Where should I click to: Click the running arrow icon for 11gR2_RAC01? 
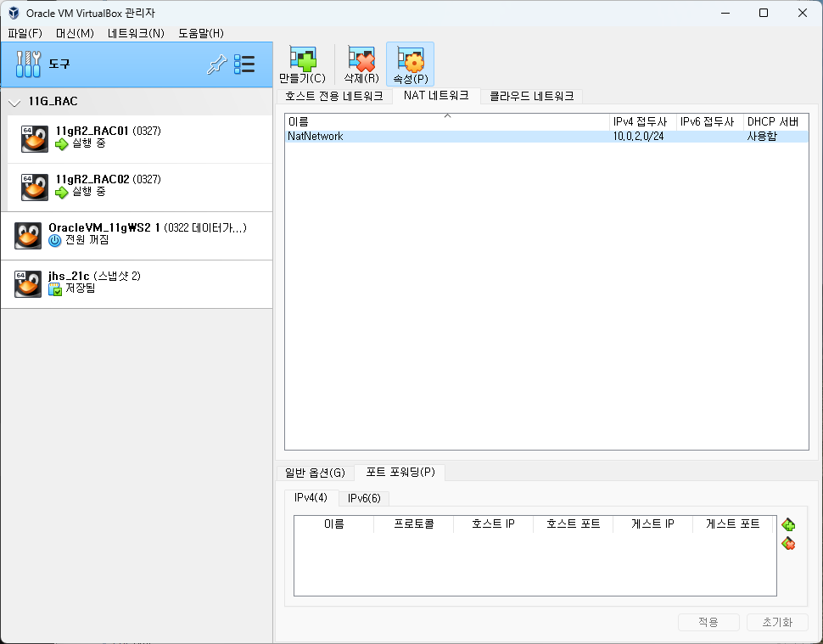pyautogui.click(x=62, y=143)
